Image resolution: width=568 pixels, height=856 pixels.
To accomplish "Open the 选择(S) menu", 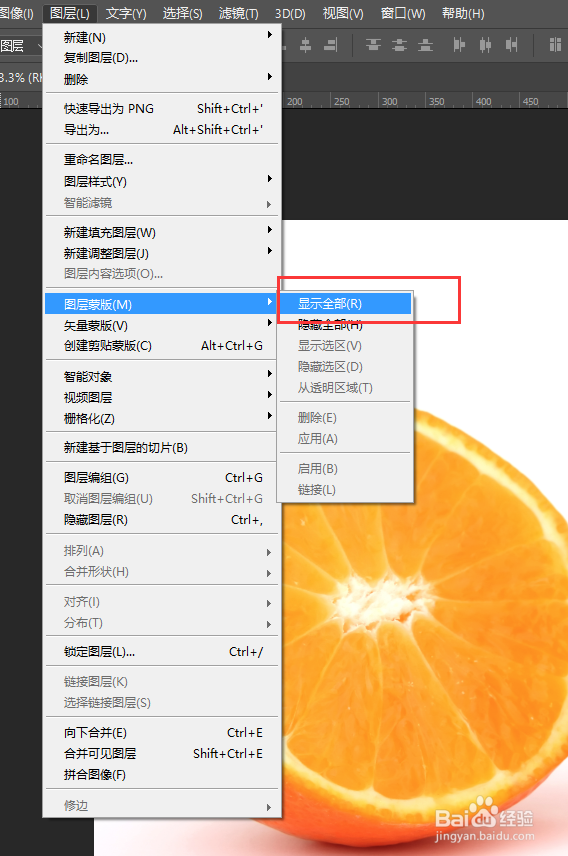I will [182, 13].
